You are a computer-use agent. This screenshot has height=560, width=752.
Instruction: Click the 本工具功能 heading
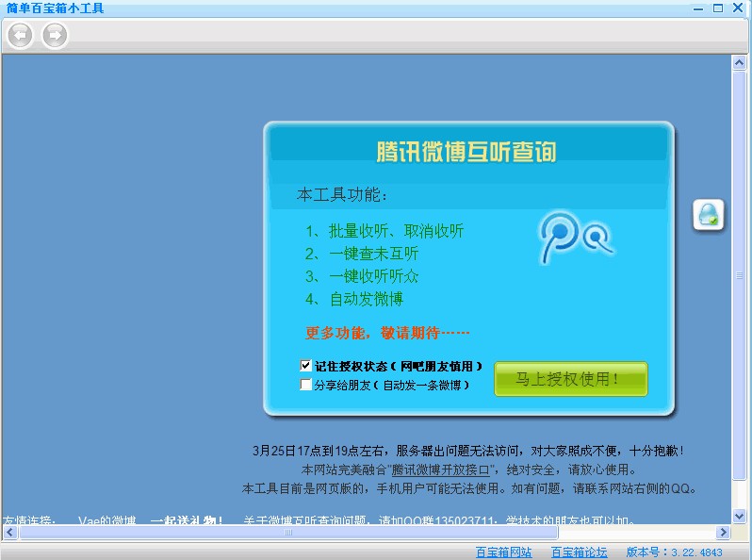pos(342,194)
